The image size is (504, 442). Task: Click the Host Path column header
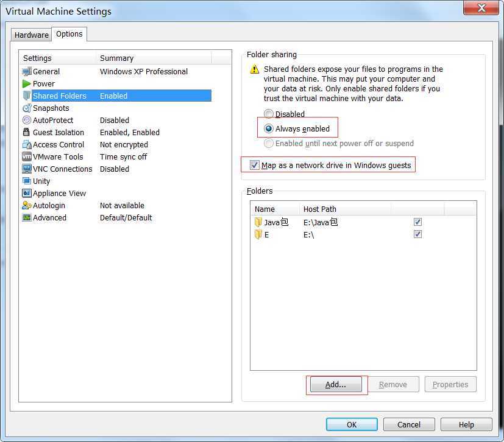pos(345,209)
